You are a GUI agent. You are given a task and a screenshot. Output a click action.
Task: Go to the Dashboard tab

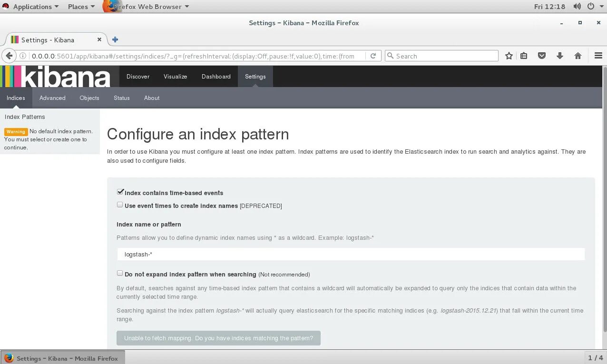[216, 76]
